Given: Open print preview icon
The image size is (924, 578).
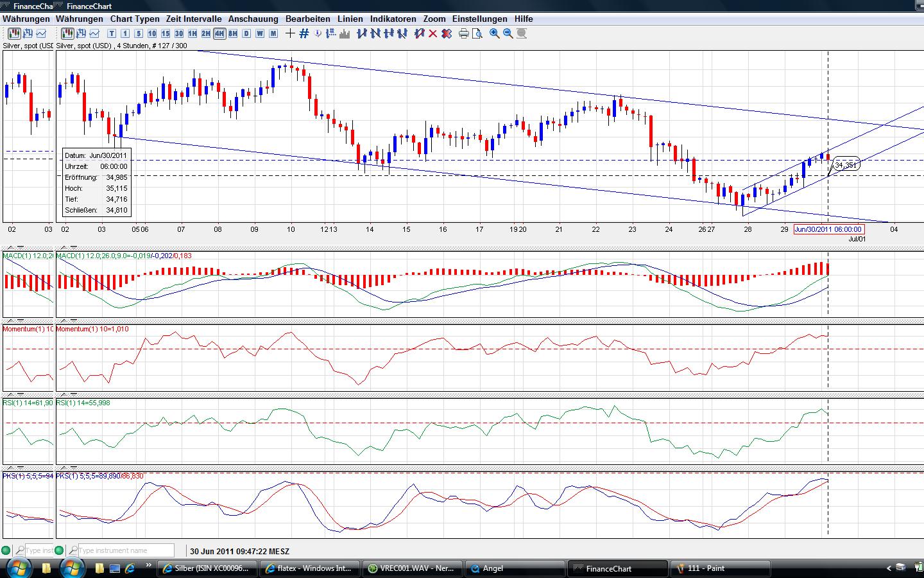Looking at the screenshot, I should (x=477, y=33).
